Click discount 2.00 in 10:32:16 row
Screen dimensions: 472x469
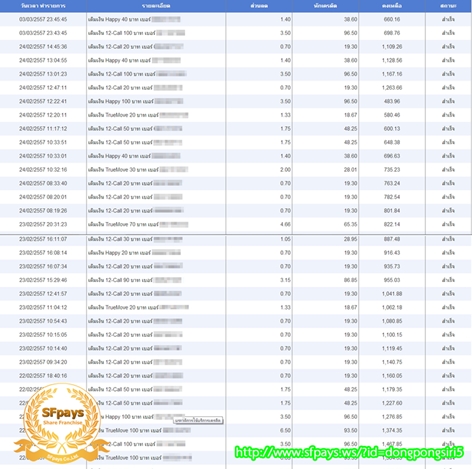pyautogui.click(x=285, y=170)
